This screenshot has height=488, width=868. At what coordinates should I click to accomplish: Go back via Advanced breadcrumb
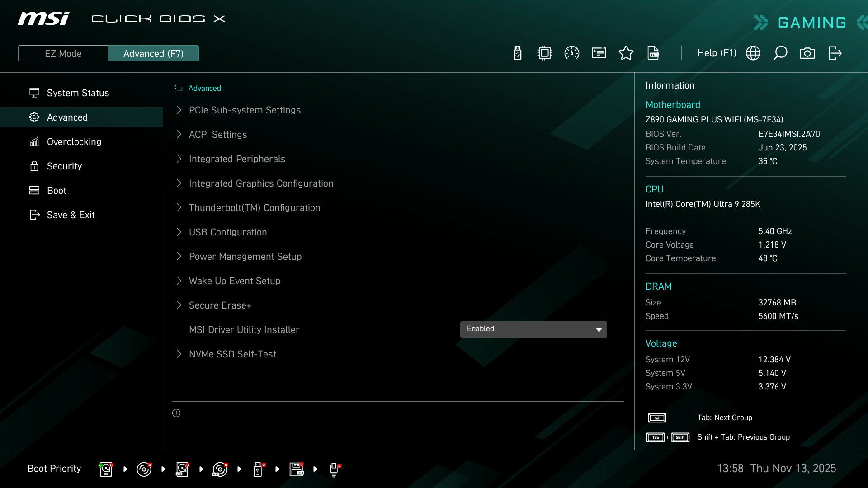[204, 89]
